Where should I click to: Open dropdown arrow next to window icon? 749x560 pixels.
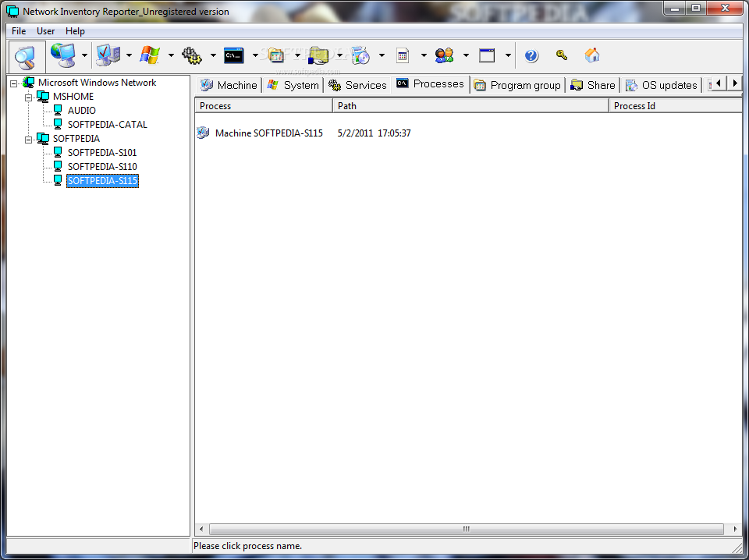[x=508, y=55]
